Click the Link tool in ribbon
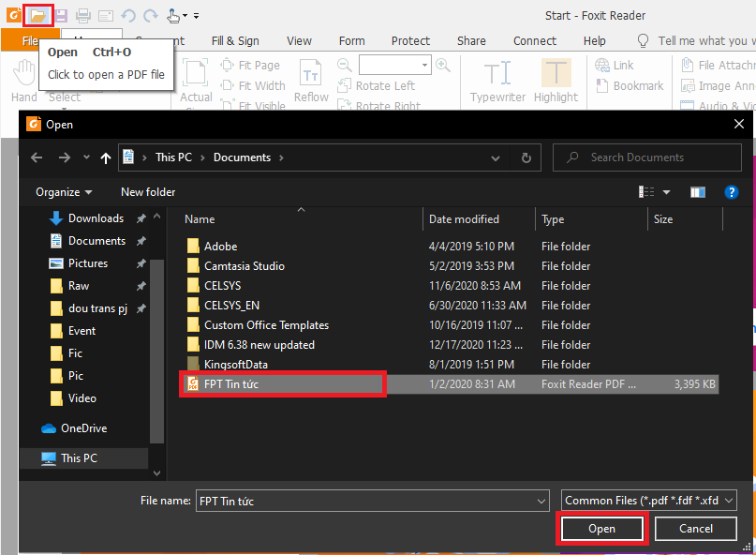 click(x=615, y=65)
